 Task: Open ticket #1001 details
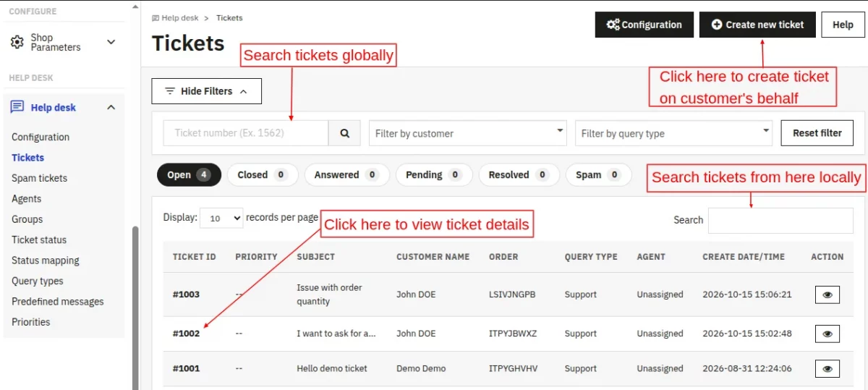coord(186,368)
